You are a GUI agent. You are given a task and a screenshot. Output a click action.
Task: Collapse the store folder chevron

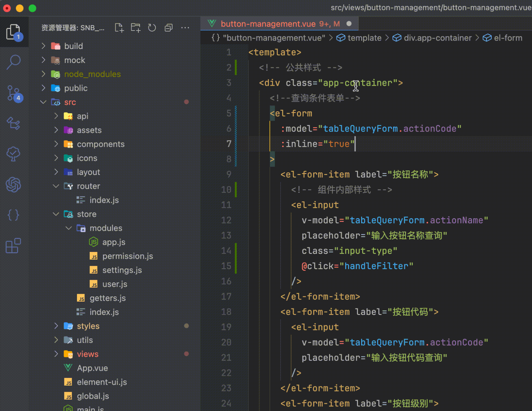(x=56, y=214)
